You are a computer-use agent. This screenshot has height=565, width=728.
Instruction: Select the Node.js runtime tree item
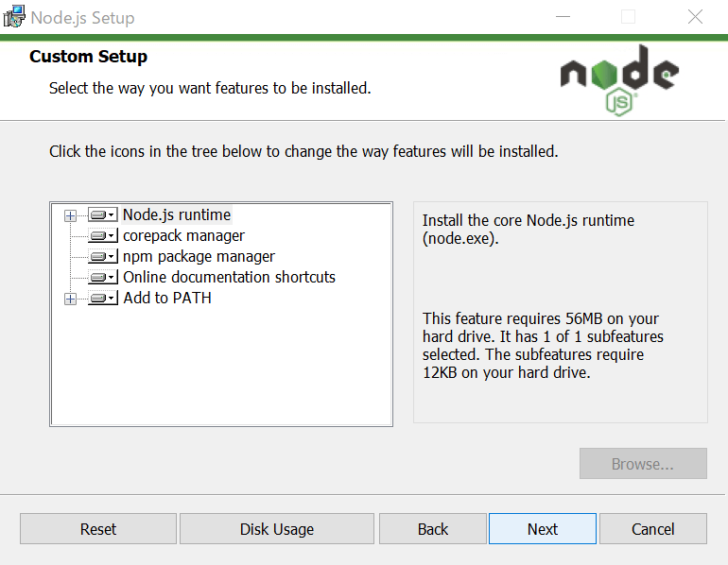(177, 215)
